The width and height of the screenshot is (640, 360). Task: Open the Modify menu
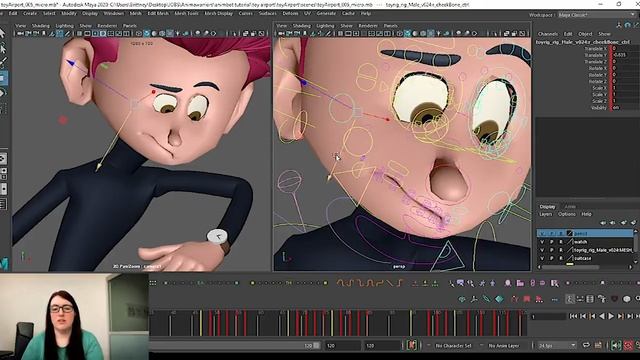[x=69, y=13]
